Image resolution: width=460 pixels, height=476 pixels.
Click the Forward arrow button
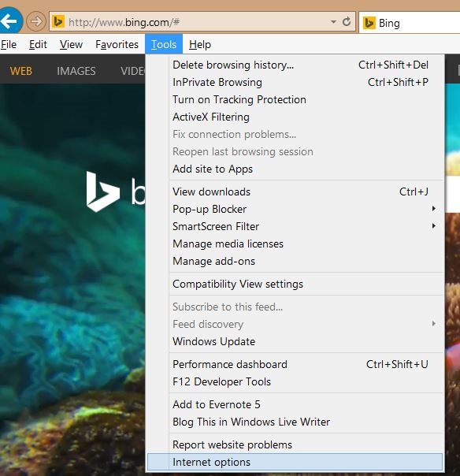[x=35, y=21]
